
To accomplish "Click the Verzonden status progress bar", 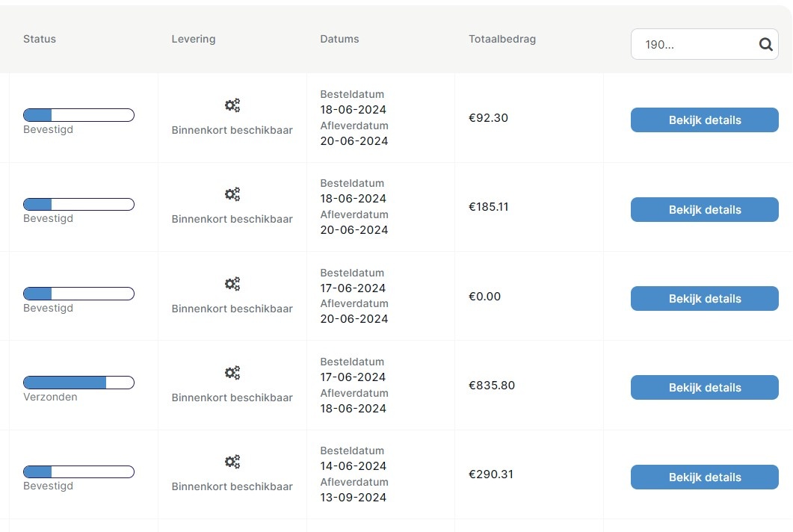I will [x=78, y=383].
